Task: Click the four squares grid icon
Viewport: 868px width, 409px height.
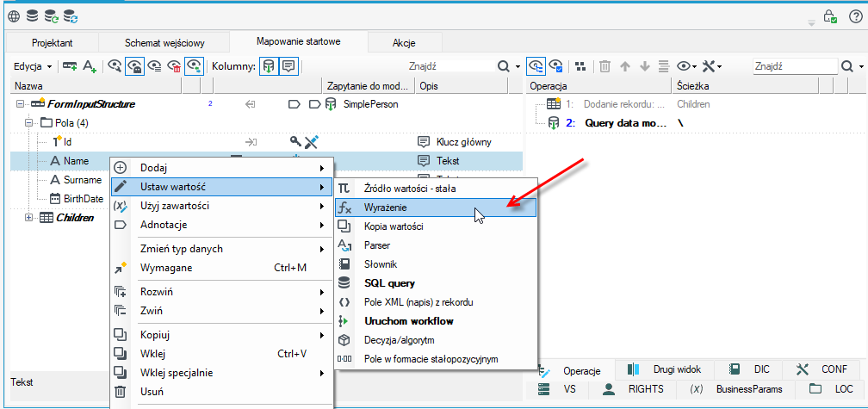Action: 580,65
